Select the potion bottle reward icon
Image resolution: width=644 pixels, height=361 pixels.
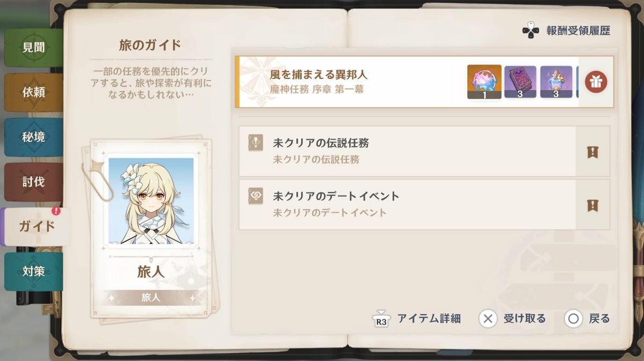[556, 82]
